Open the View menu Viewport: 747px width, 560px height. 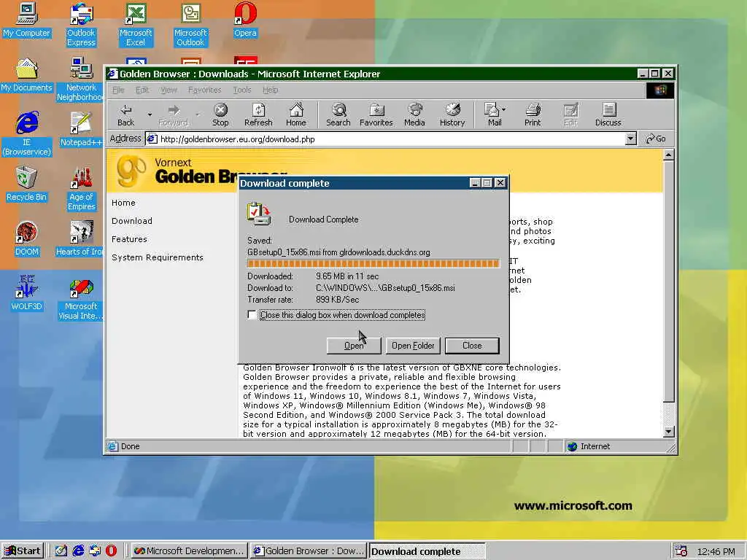click(x=169, y=90)
